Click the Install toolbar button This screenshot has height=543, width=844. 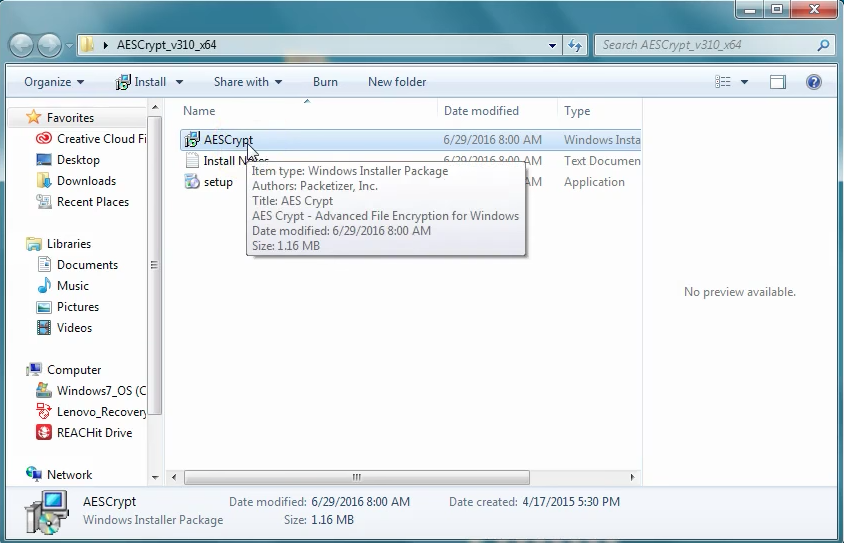pos(141,82)
